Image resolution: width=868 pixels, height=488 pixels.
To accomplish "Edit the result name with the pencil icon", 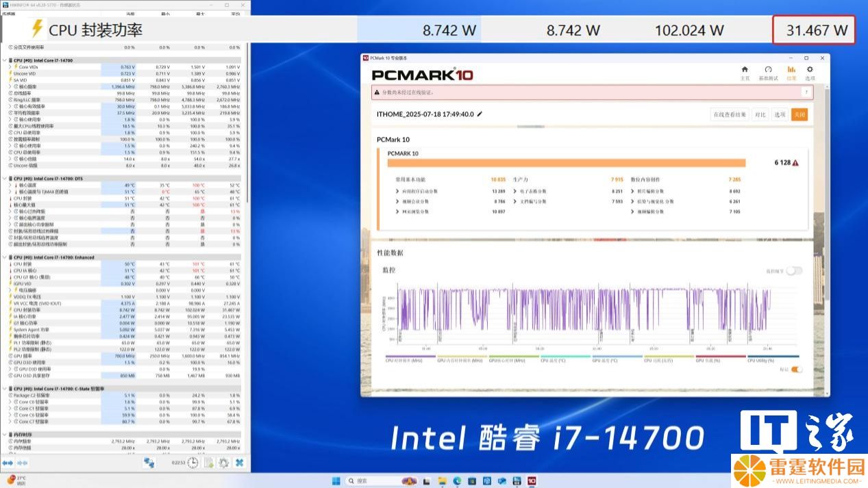I will [480, 114].
